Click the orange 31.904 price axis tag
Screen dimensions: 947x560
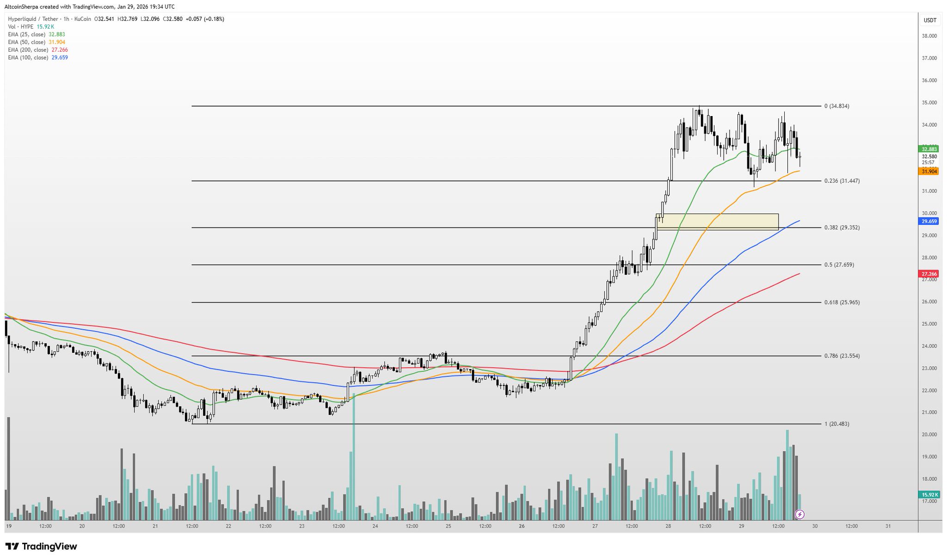point(929,172)
